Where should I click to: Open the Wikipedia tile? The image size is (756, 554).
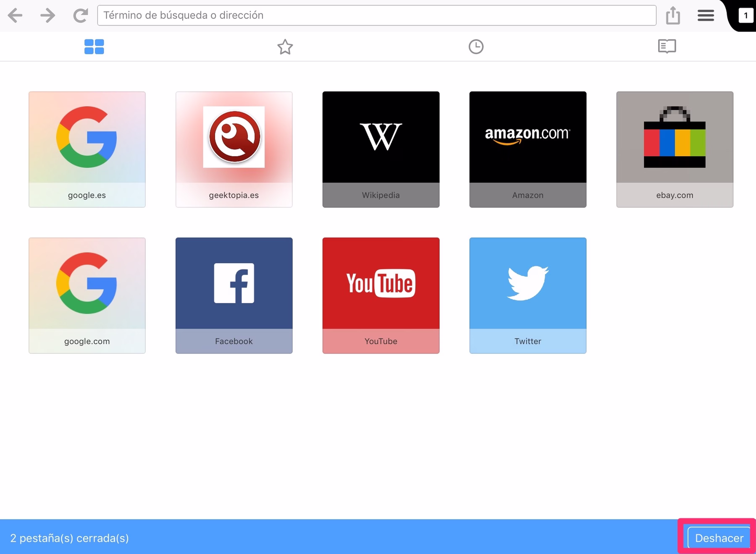pos(381,149)
